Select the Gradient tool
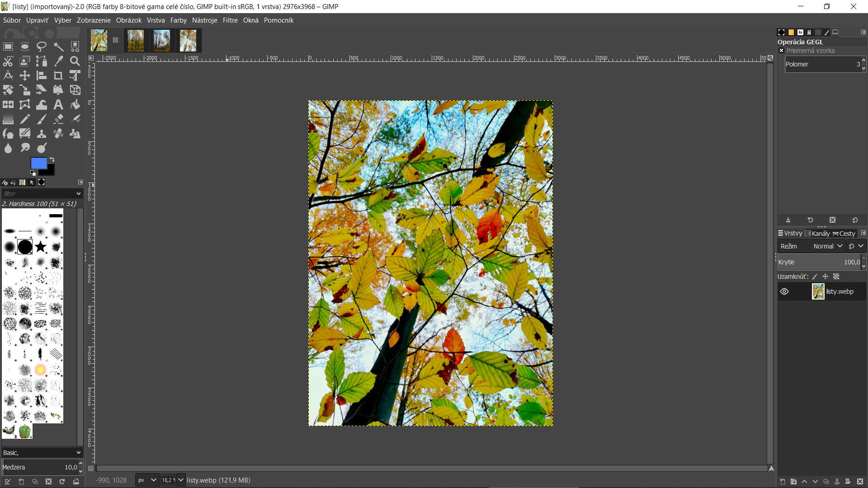 point(8,119)
